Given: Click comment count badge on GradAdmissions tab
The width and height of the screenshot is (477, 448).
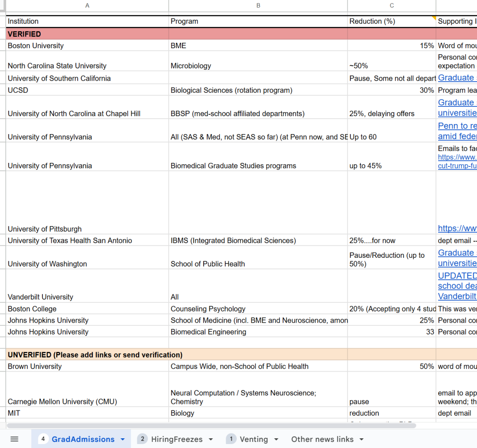Looking at the screenshot, I should (43, 439).
